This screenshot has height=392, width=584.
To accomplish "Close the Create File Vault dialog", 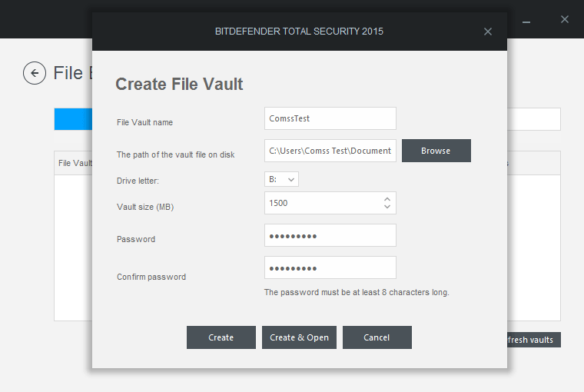I will [x=487, y=32].
